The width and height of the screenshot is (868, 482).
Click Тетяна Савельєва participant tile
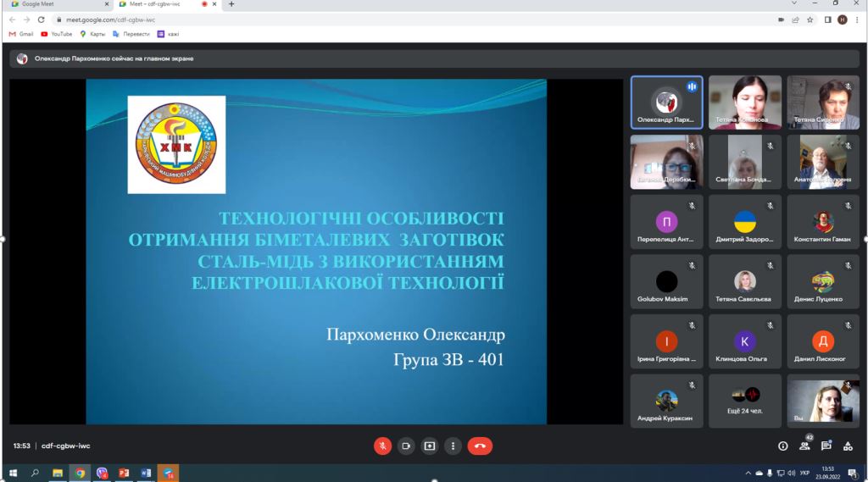coord(745,282)
